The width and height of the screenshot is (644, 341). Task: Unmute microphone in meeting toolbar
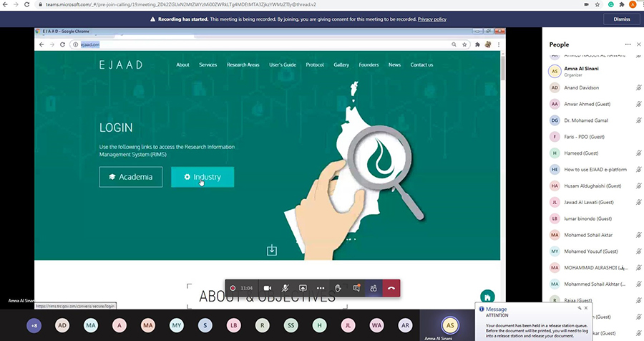285,289
